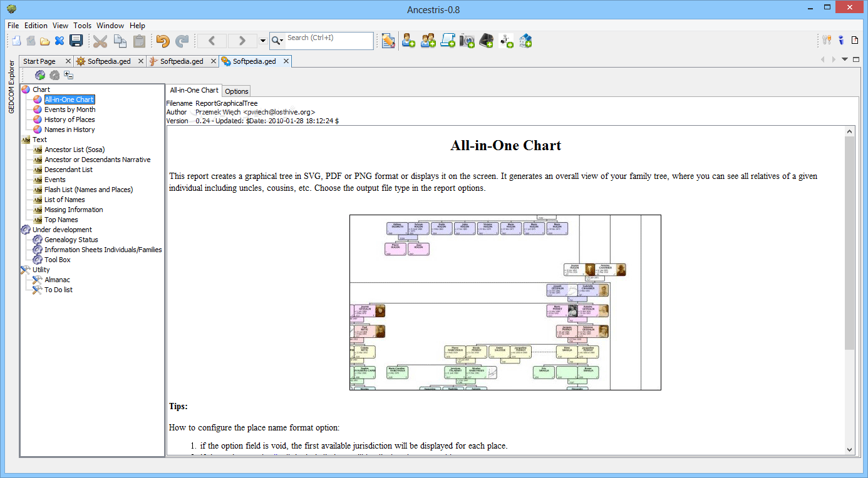Select the Utility category node
868x478 pixels.
point(41,270)
